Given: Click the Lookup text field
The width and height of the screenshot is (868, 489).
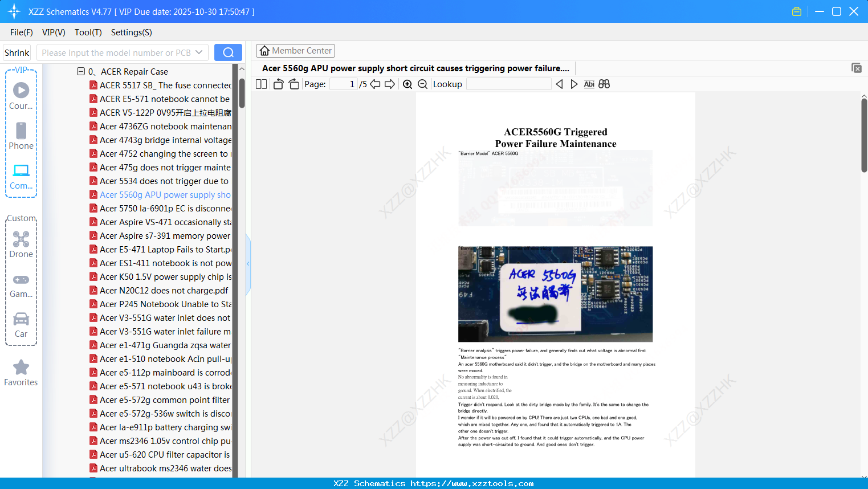Looking at the screenshot, I should click(x=509, y=84).
